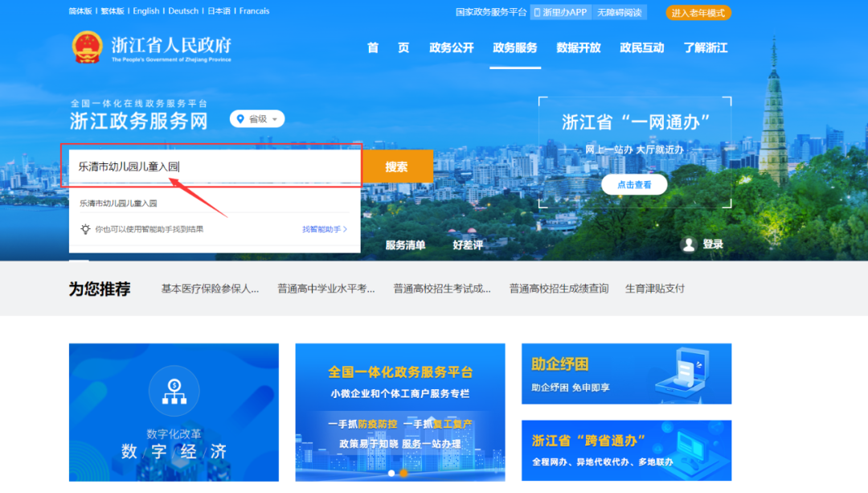Open the 好差评 link
The width and height of the screenshot is (868, 493).
pyautogui.click(x=468, y=244)
